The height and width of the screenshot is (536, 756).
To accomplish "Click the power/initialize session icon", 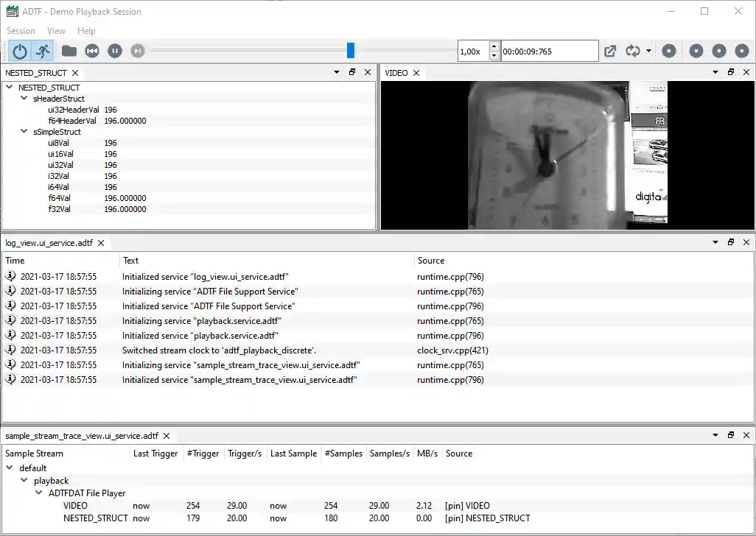I will click(x=20, y=51).
